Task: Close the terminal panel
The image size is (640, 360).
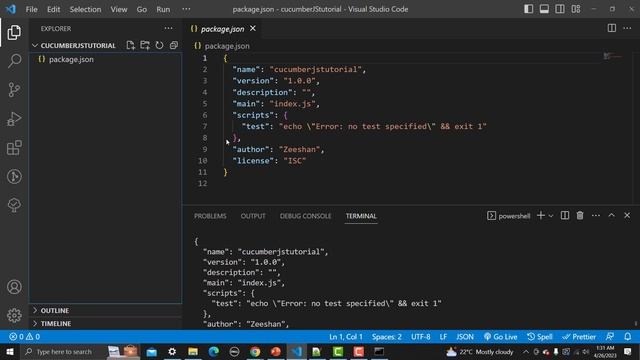Action: pyautogui.click(x=627, y=216)
